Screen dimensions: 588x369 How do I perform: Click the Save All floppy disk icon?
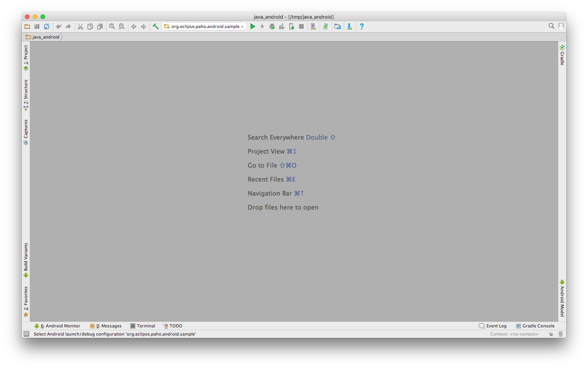(x=37, y=26)
